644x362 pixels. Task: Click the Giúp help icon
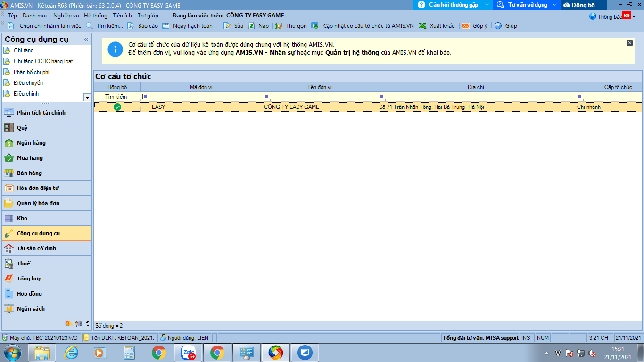pos(498,26)
